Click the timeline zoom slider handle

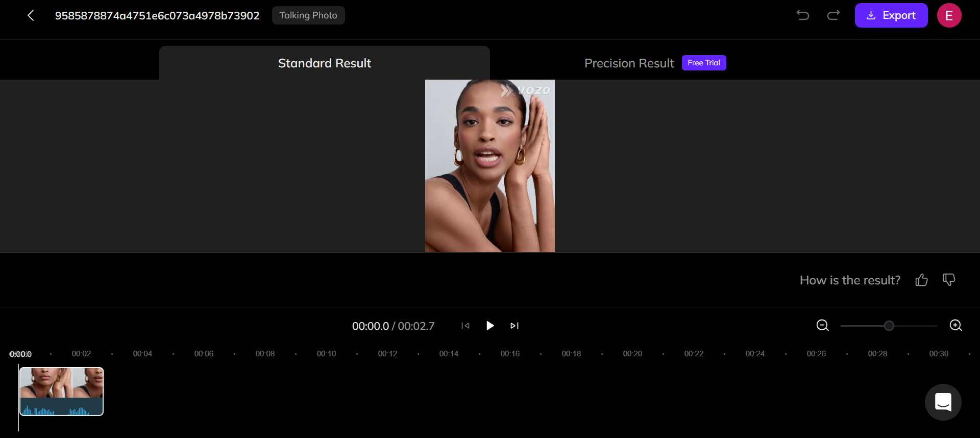889,326
